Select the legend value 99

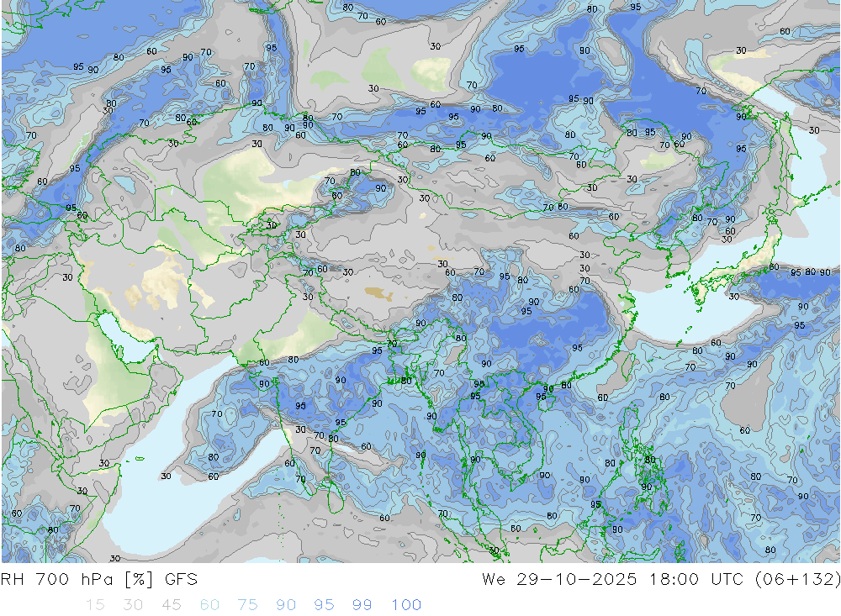[362, 605]
